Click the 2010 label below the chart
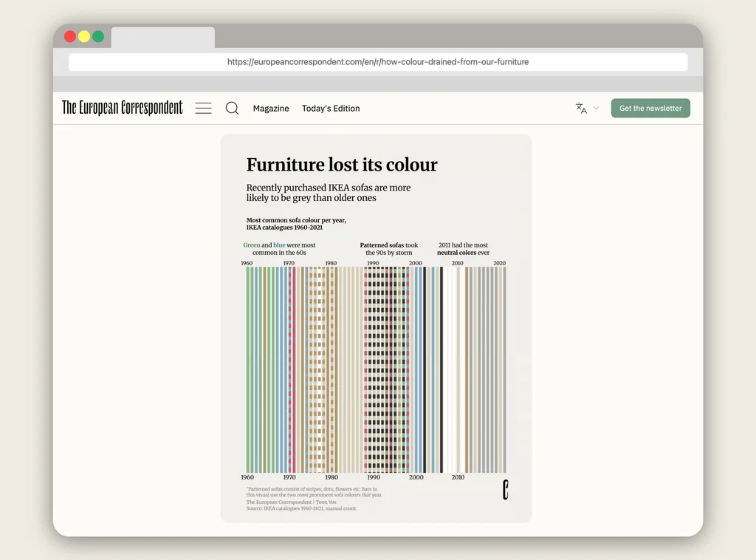 click(458, 477)
